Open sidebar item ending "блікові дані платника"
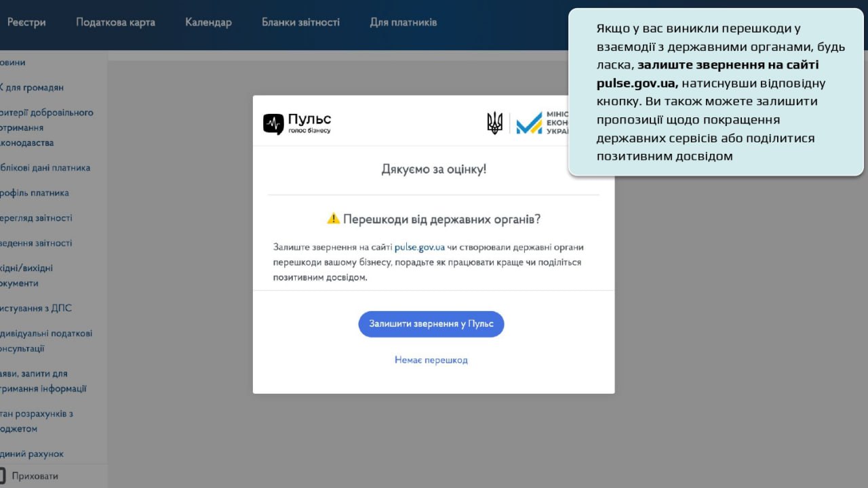 point(45,168)
